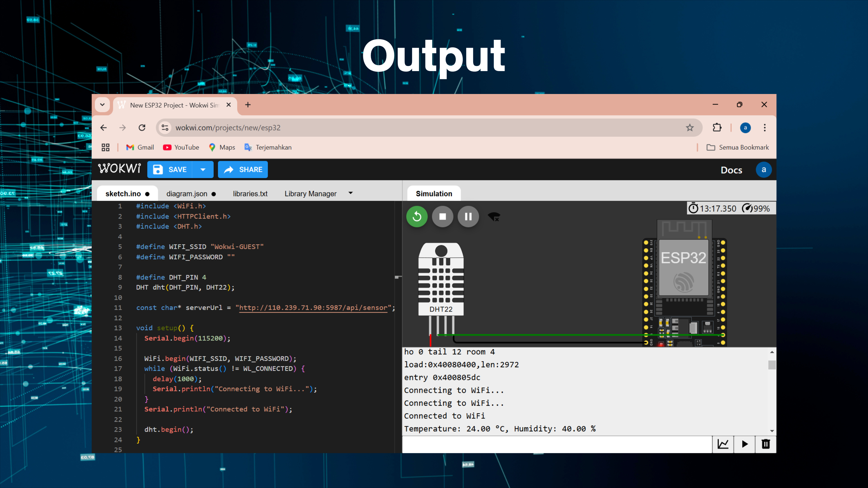Click the Wokwi logo
868x488 pixels.
click(x=119, y=169)
